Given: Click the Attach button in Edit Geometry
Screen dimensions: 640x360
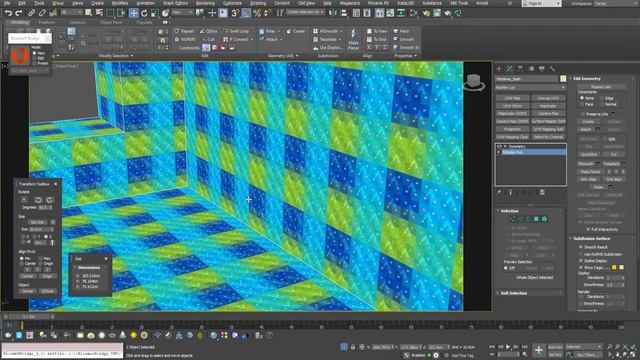Looking at the screenshot, I should [x=586, y=129].
